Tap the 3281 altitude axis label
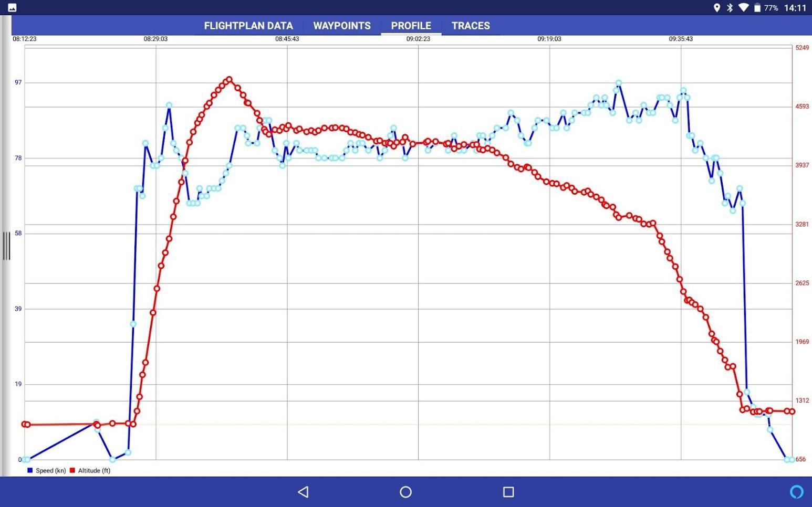Screen dimensions: 812x507 click(802, 224)
